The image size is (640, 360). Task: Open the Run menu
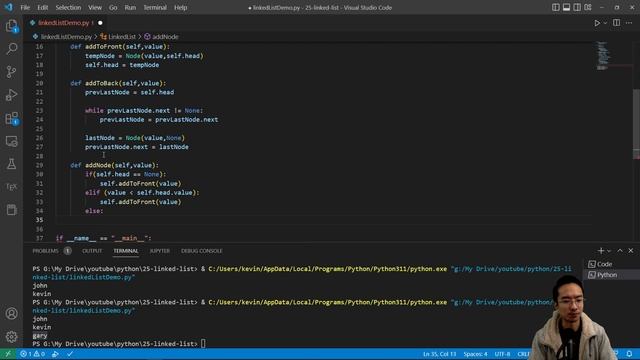click(130, 7)
